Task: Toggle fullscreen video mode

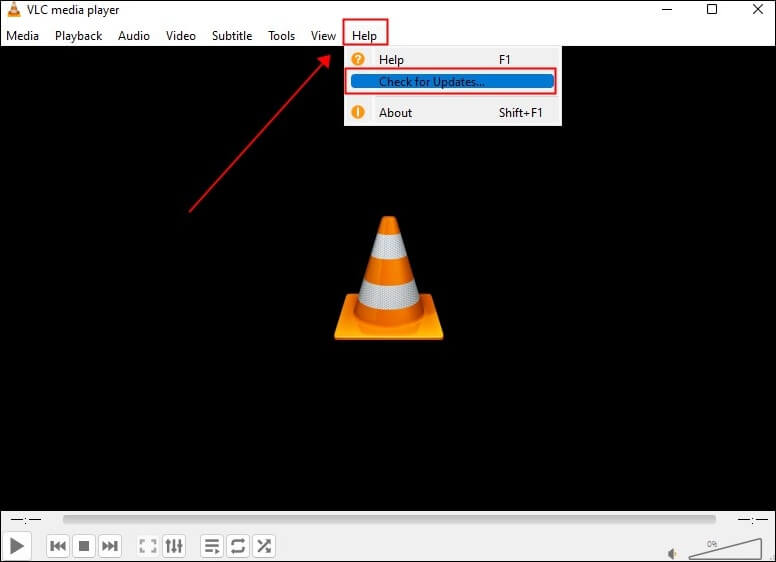Action: click(x=148, y=546)
